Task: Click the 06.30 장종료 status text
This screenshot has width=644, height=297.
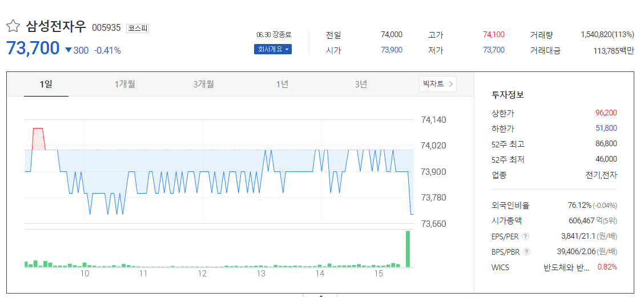Action: tap(273, 34)
